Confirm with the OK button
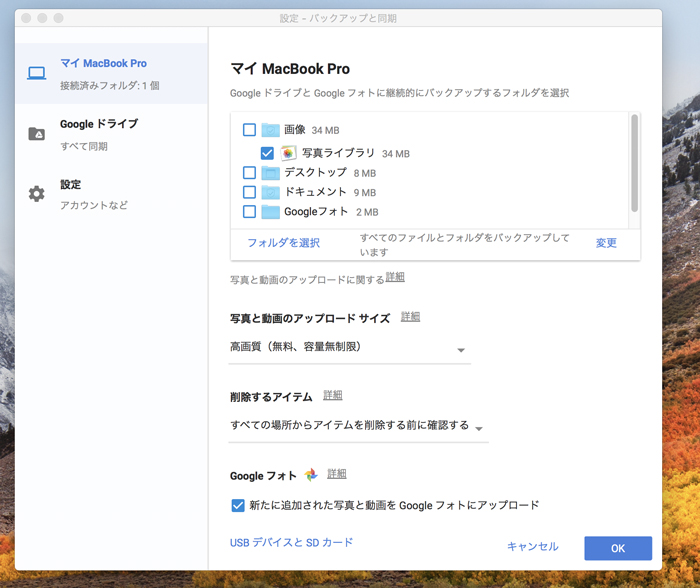 618,548
